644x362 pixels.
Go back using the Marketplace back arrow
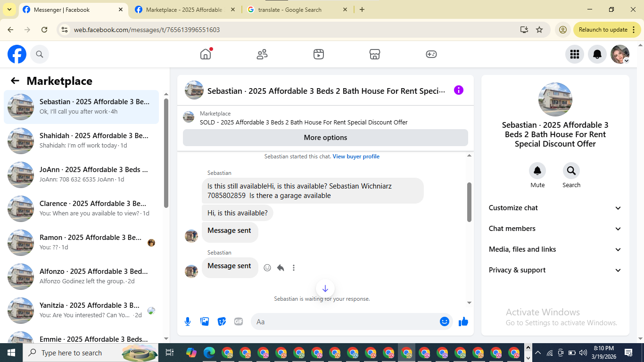[x=15, y=81]
